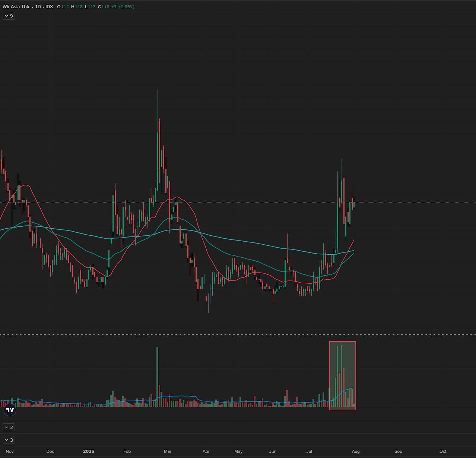The height and width of the screenshot is (458, 476).
Task: Click the TradingView logo watermark
Action: (x=9, y=410)
